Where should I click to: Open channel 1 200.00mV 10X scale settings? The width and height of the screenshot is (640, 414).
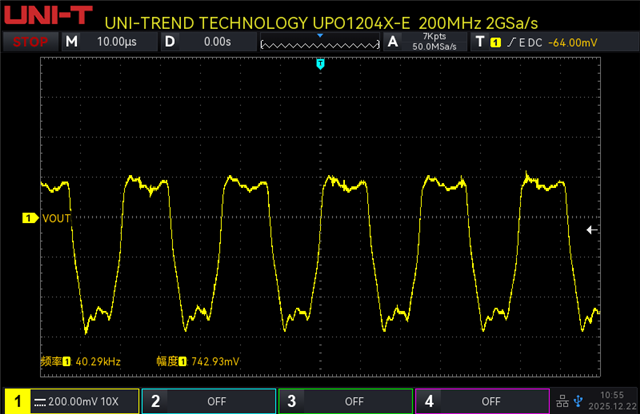coord(84,401)
